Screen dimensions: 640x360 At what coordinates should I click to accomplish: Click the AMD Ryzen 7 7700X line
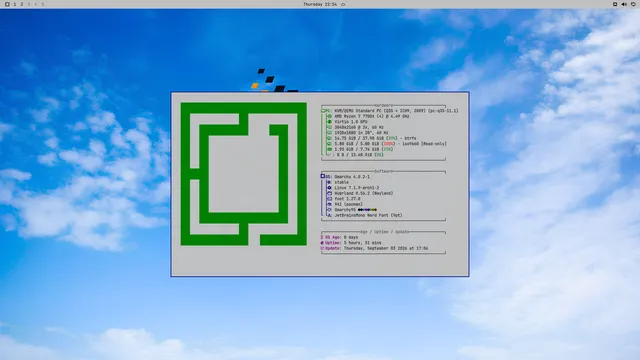[x=371, y=116]
